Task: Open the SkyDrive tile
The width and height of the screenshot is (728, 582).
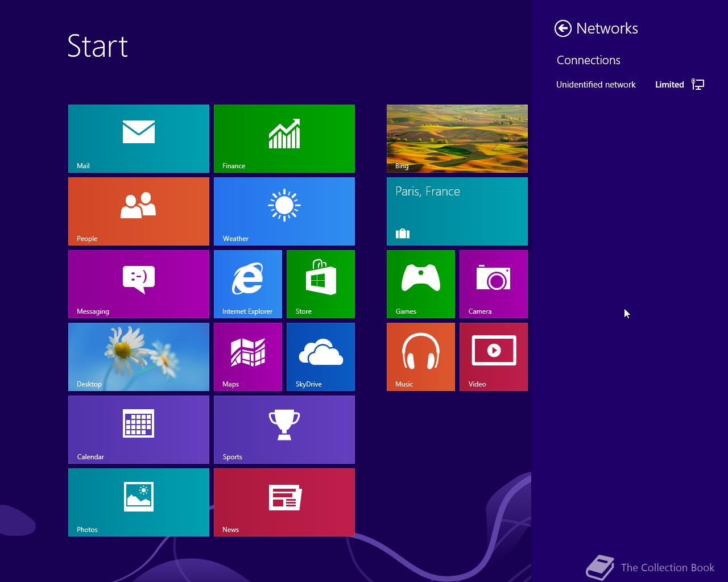Action: click(x=321, y=357)
